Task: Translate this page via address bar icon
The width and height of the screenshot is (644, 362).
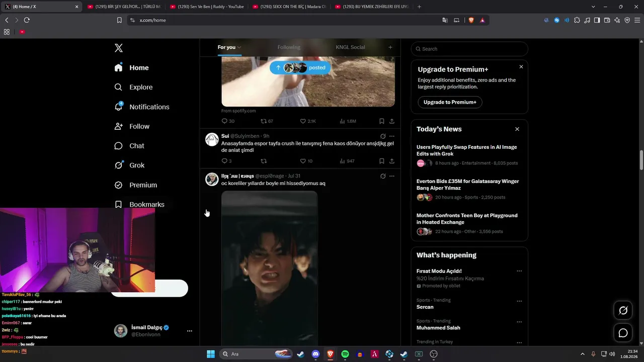Action: (x=445, y=20)
